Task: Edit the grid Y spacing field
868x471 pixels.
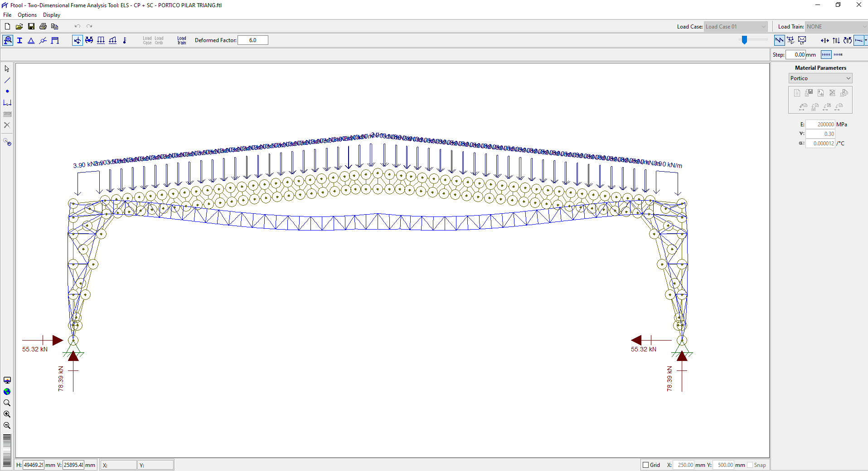Action: (x=724, y=465)
